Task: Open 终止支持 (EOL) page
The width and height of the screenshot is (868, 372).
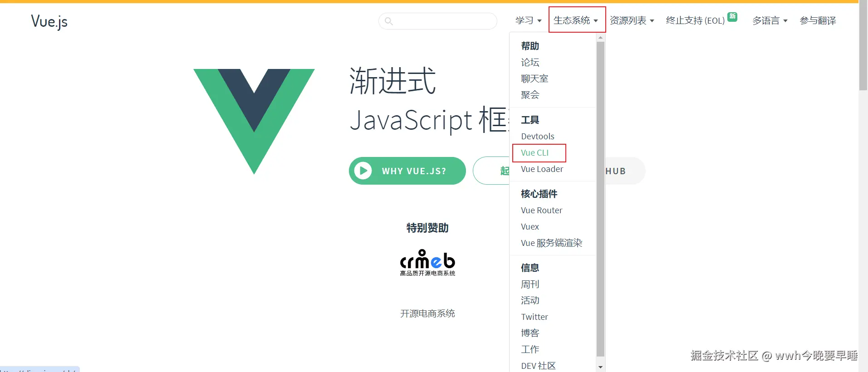Action: tap(695, 20)
